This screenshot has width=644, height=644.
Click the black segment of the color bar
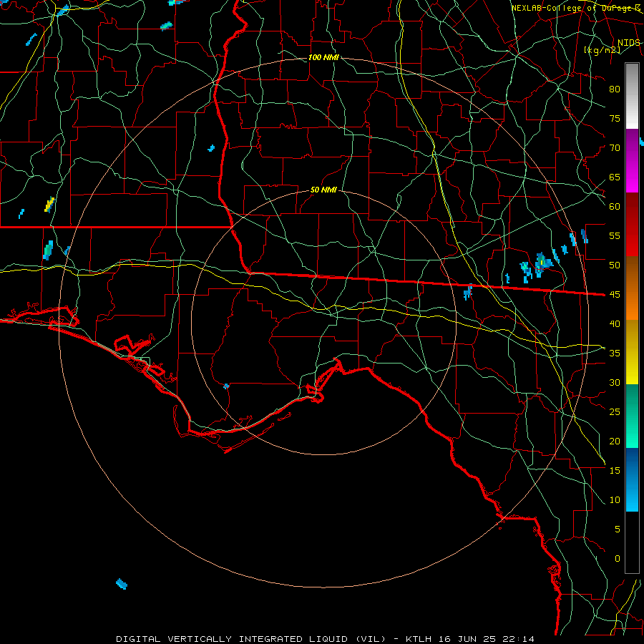tap(632, 542)
